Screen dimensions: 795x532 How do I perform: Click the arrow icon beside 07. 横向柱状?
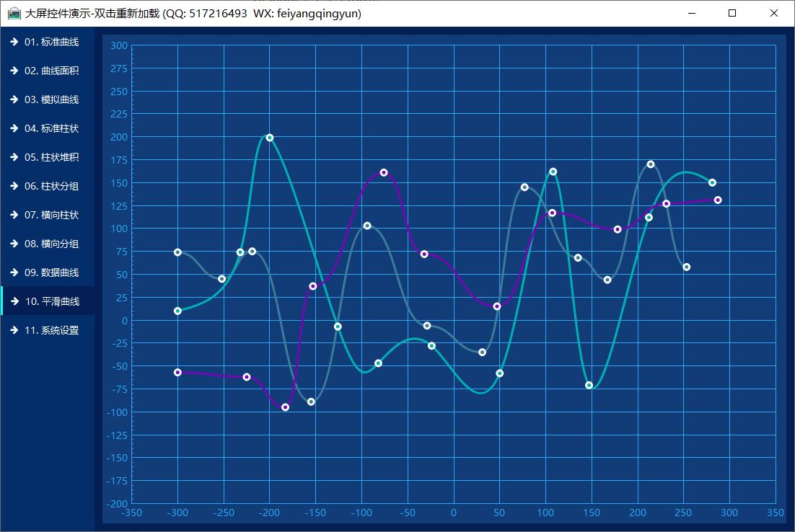tap(14, 215)
